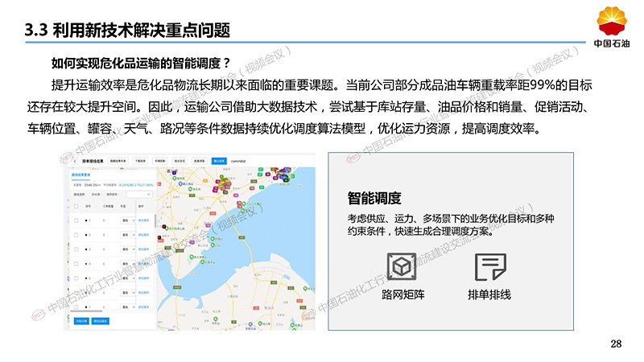The image size is (644, 362).
Task: Click the color dot for route row 1
Action: 86,220
